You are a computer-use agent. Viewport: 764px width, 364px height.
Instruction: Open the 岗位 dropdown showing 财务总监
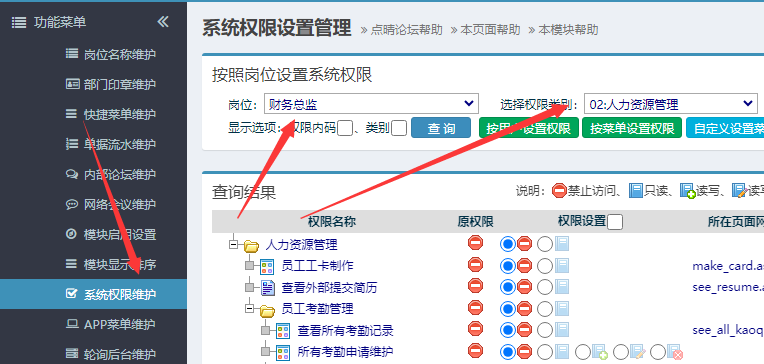point(372,104)
